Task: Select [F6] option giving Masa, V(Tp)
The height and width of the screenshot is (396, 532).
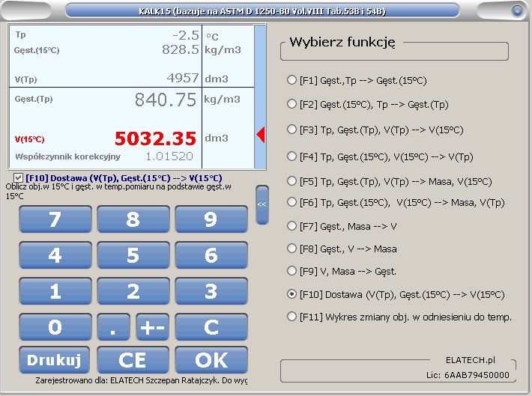Action: [396, 202]
